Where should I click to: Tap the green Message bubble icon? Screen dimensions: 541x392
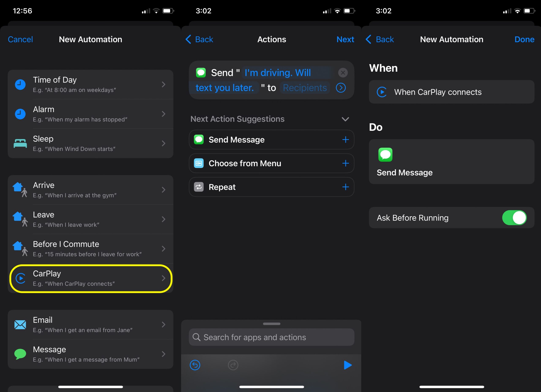pyautogui.click(x=20, y=354)
